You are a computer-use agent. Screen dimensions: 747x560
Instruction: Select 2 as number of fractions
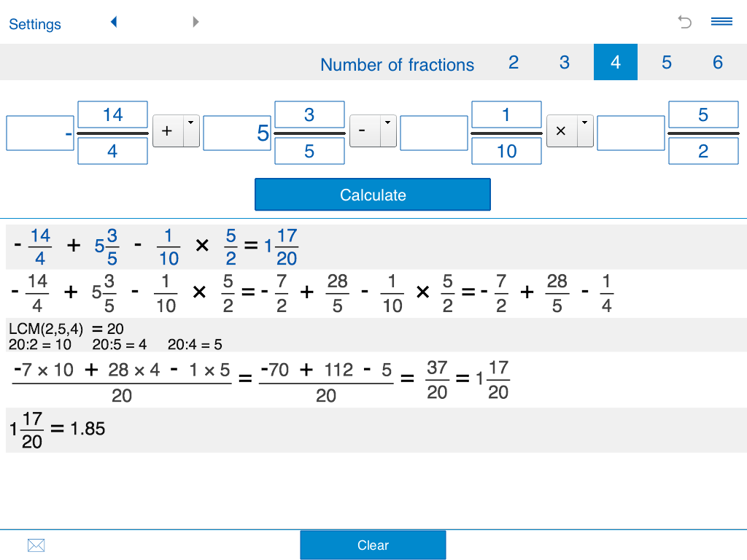point(514,63)
